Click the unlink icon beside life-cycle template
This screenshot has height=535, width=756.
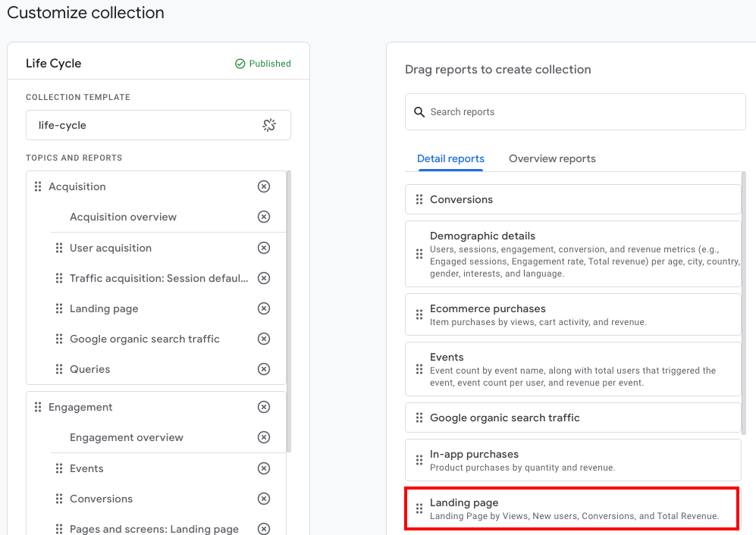pyautogui.click(x=269, y=125)
